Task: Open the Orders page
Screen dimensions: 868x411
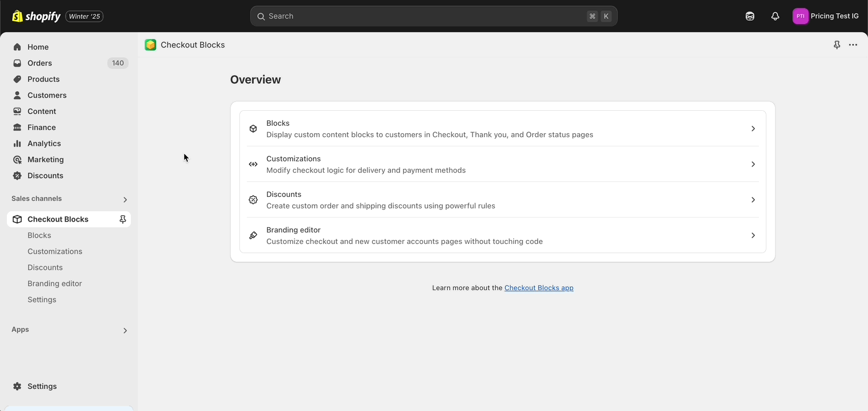Action: click(40, 63)
